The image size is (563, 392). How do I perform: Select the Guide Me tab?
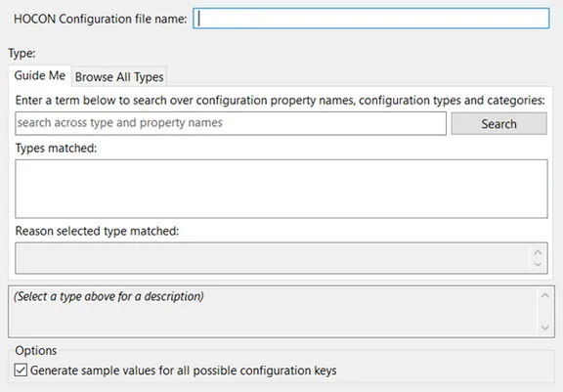click(40, 75)
